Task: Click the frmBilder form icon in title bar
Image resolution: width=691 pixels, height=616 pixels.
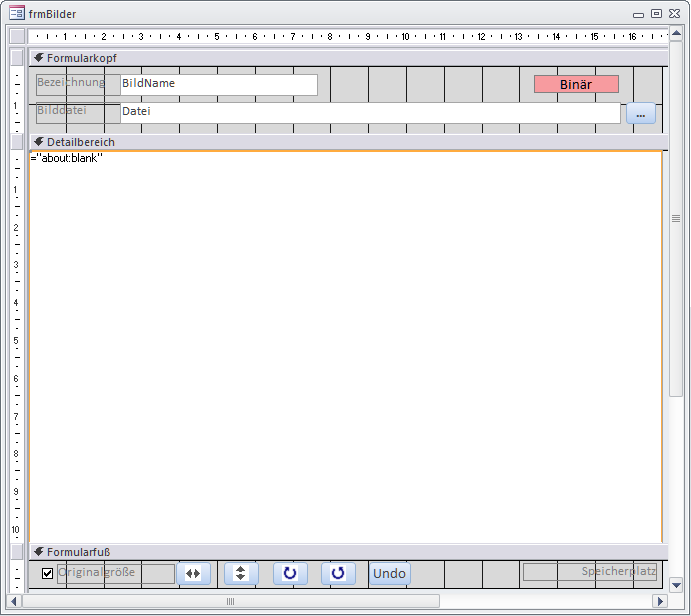Action: [17, 13]
